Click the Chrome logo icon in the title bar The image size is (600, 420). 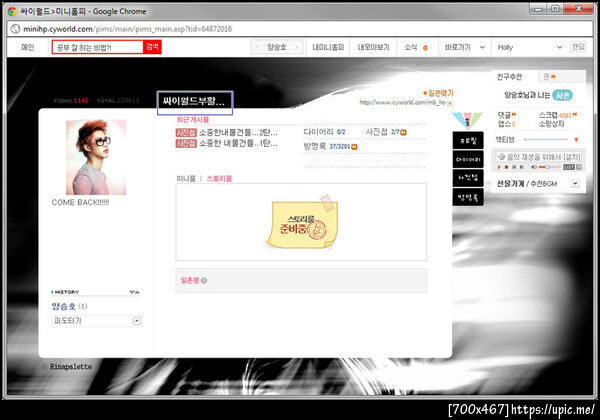[12, 11]
